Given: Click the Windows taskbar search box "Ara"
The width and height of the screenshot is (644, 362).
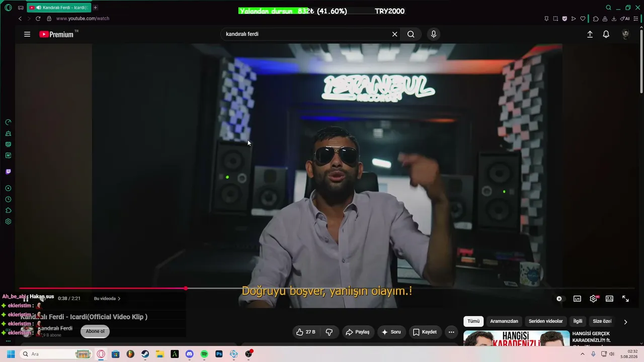Looking at the screenshot, I should tap(56, 354).
